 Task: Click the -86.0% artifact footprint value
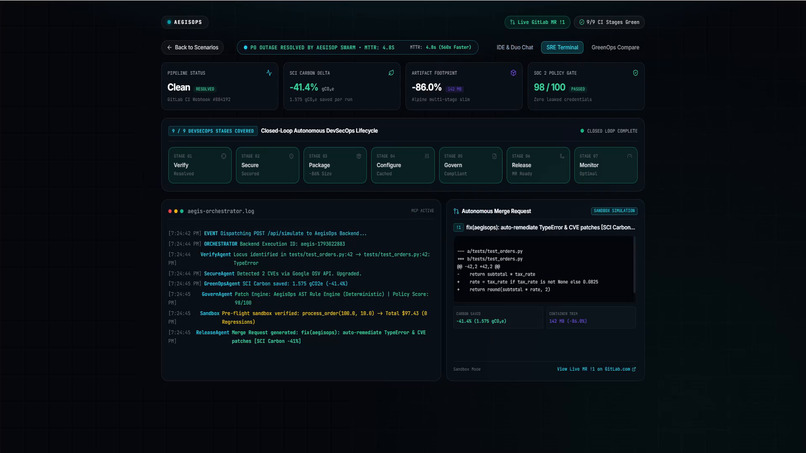pyautogui.click(x=427, y=87)
